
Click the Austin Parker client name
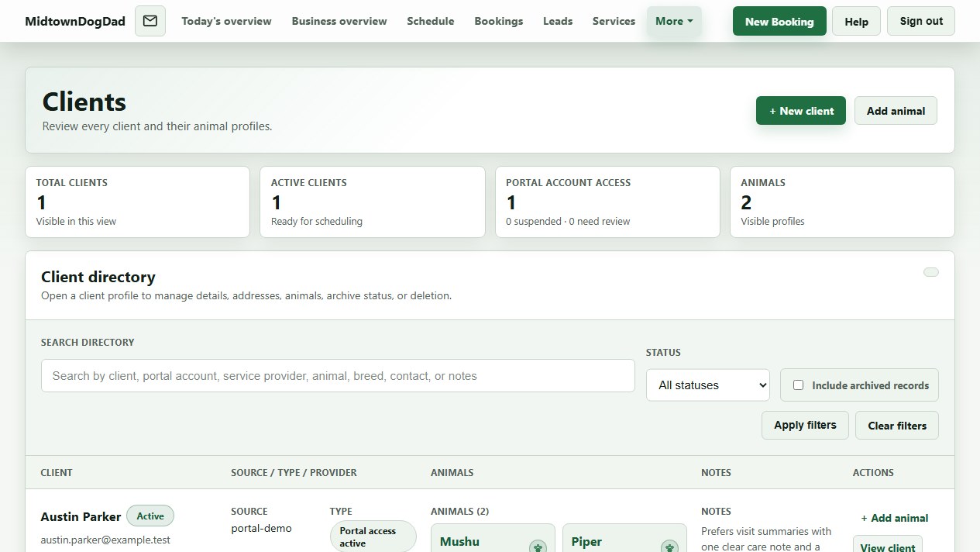(x=81, y=516)
